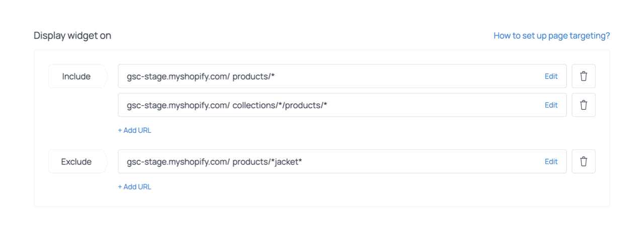Click the Exclude rule label tag
Image resolution: width=644 pixels, height=239 pixels.
pos(76,162)
